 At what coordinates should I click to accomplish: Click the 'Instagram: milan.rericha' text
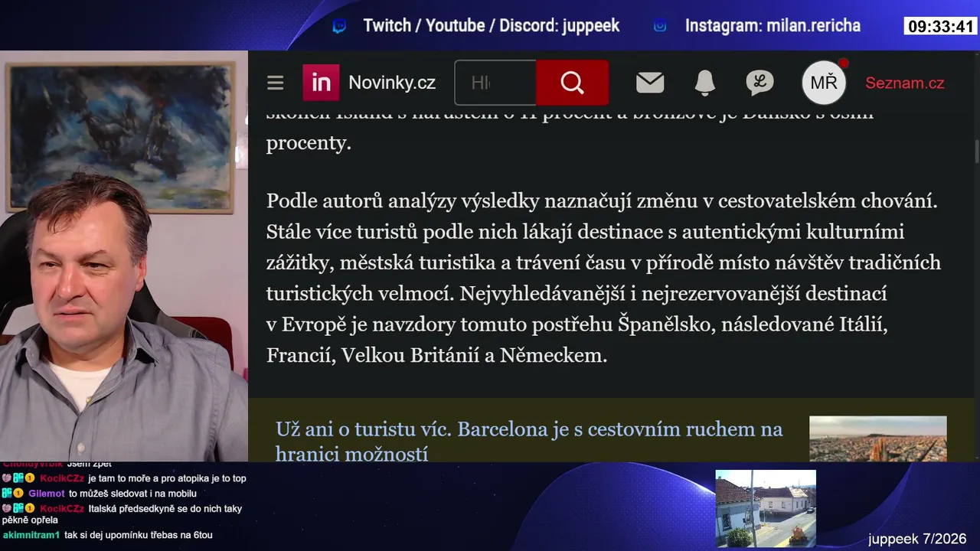[773, 26]
